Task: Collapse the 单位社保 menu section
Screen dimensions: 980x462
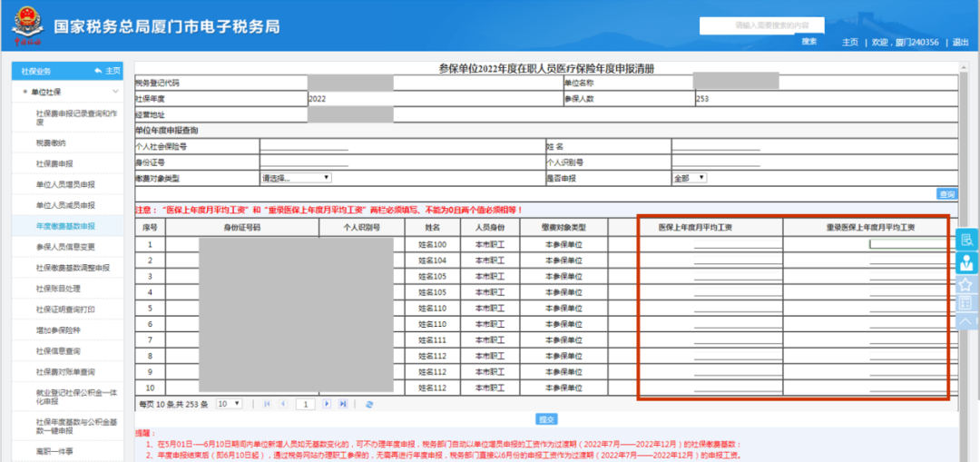Action: pyautogui.click(x=115, y=92)
